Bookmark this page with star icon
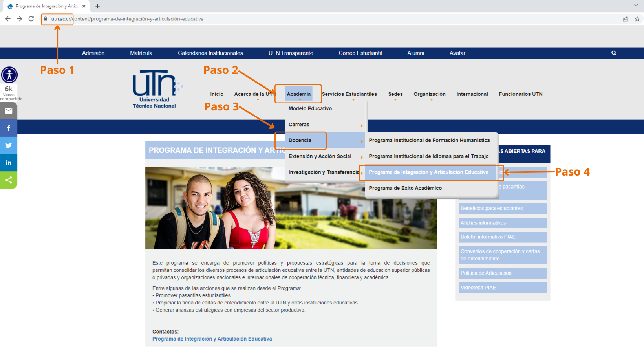Viewport: 644px width, 363px height. pyautogui.click(x=637, y=19)
